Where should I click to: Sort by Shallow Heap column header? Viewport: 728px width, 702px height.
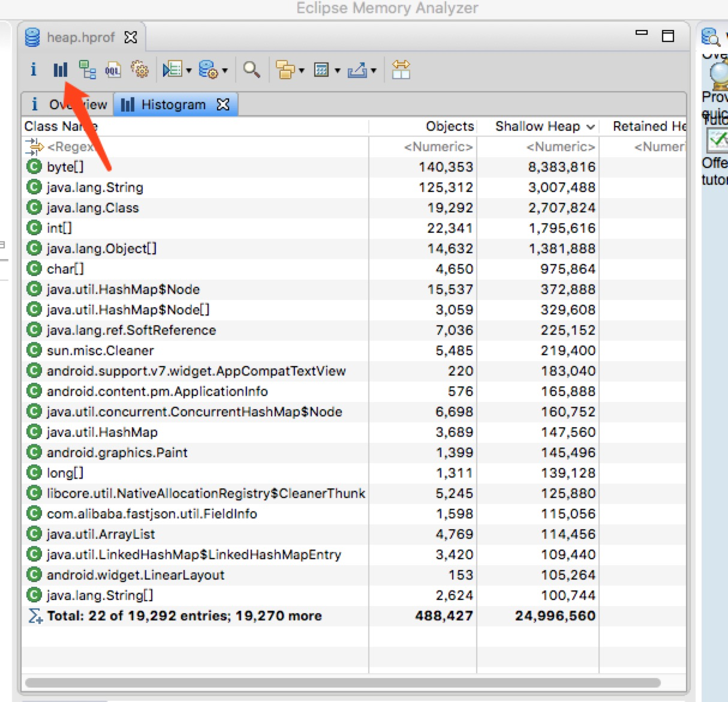(538, 127)
